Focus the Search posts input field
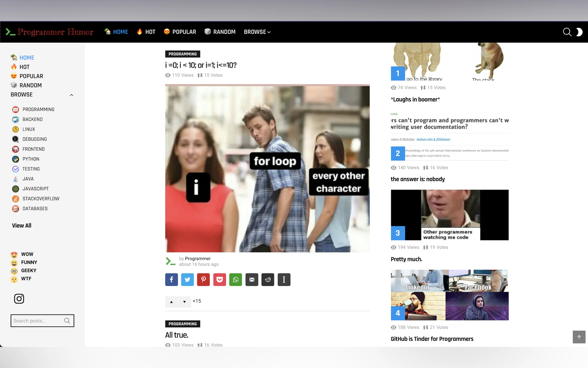The width and height of the screenshot is (588, 368). [x=37, y=320]
